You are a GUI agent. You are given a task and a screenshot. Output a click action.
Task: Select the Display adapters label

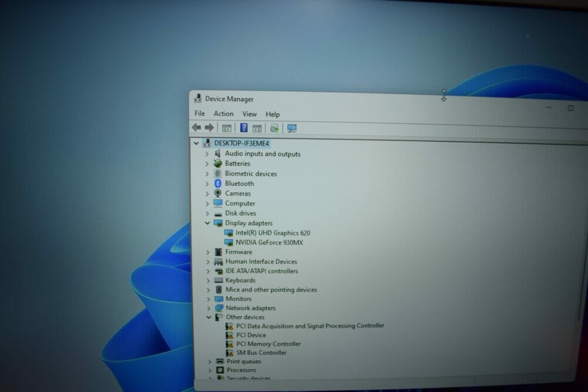(x=249, y=223)
